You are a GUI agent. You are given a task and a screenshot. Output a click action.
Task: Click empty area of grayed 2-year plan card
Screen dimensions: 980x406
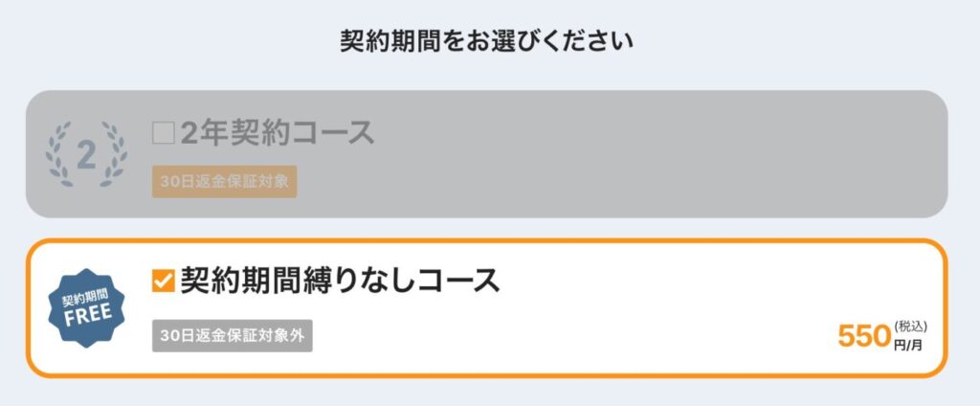(x=625, y=154)
